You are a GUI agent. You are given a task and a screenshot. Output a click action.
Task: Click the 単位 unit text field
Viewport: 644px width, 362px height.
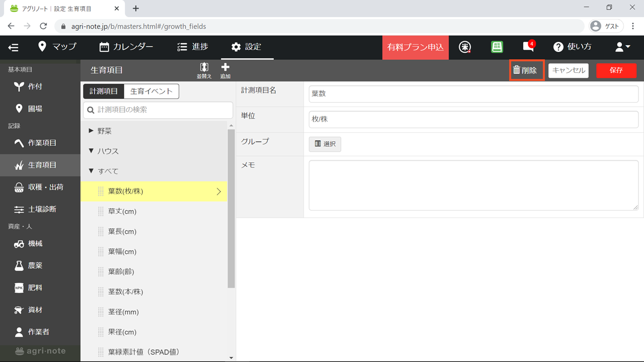point(473,119)
